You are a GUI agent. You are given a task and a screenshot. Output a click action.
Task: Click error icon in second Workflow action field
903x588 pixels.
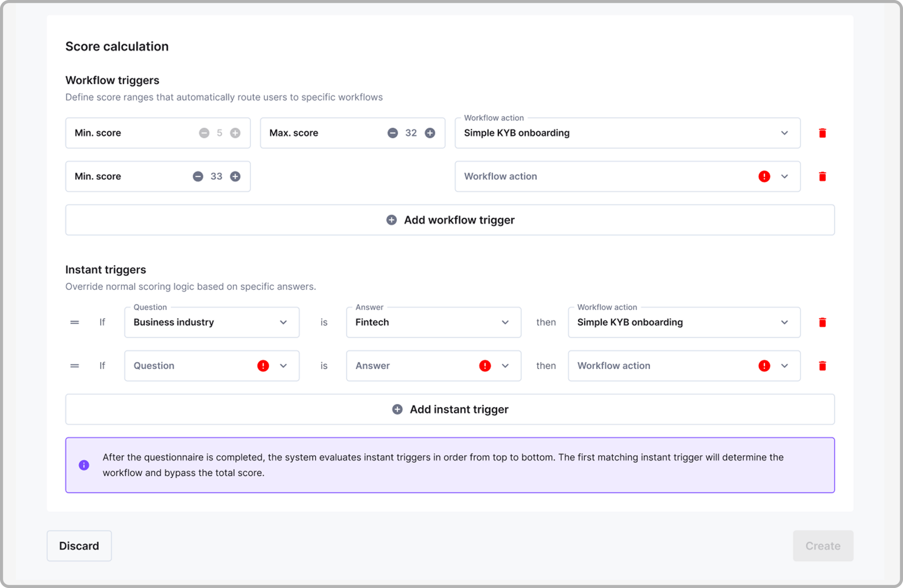764,176
